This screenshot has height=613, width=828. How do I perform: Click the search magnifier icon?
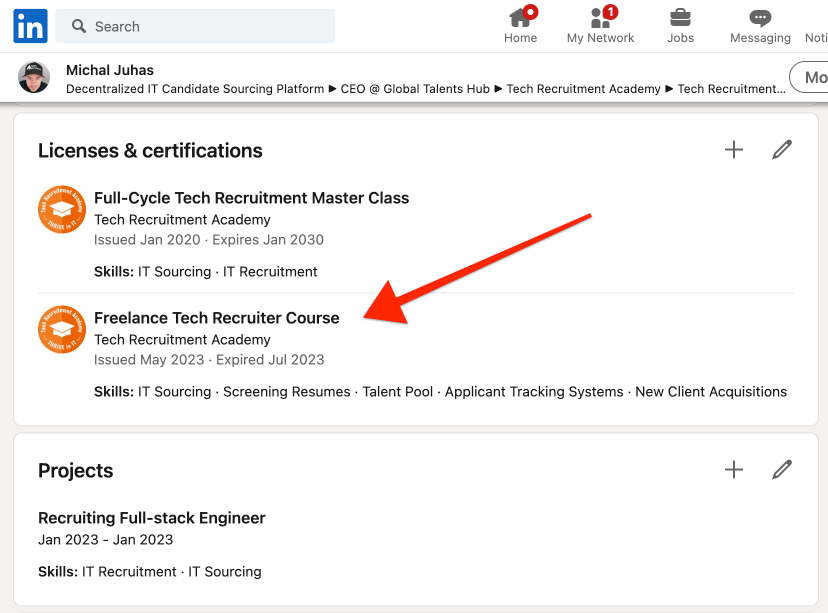click(79, 26)
